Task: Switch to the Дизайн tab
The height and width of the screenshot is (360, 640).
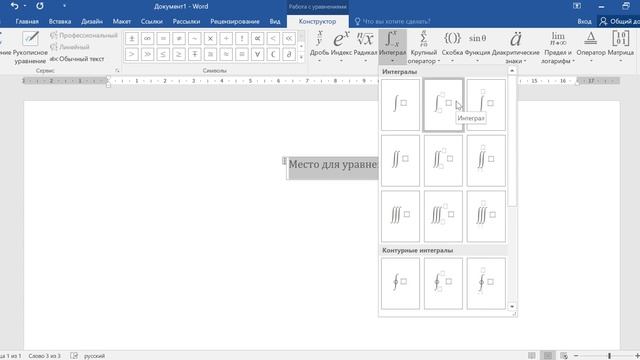Action: [x=92, y=21]
